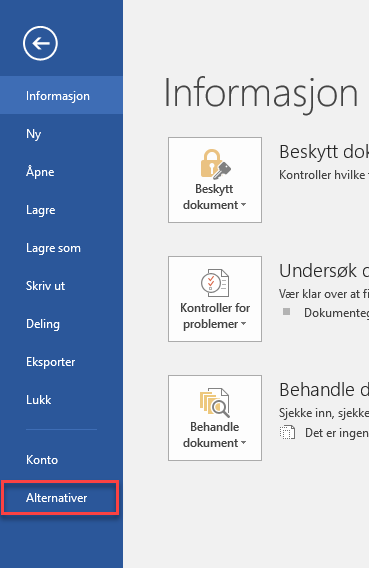
Task: Click the Behandle heading text
Action: 324,390
